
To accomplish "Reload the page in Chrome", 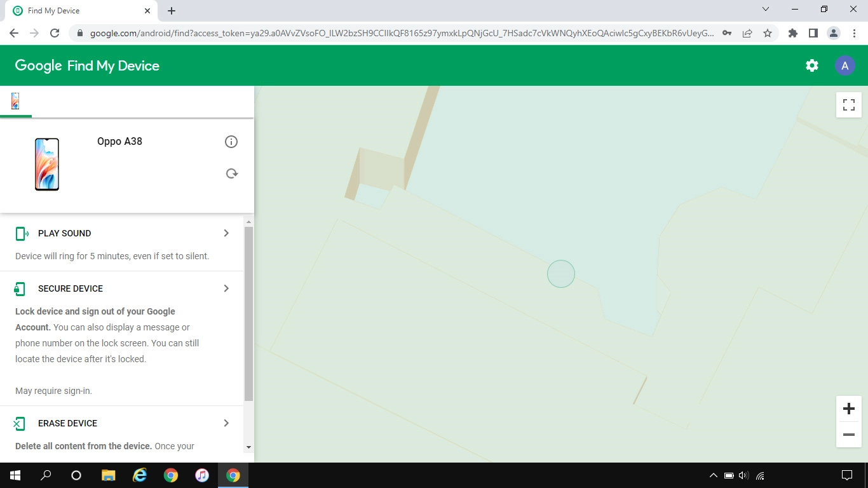I will coord(55,33).
